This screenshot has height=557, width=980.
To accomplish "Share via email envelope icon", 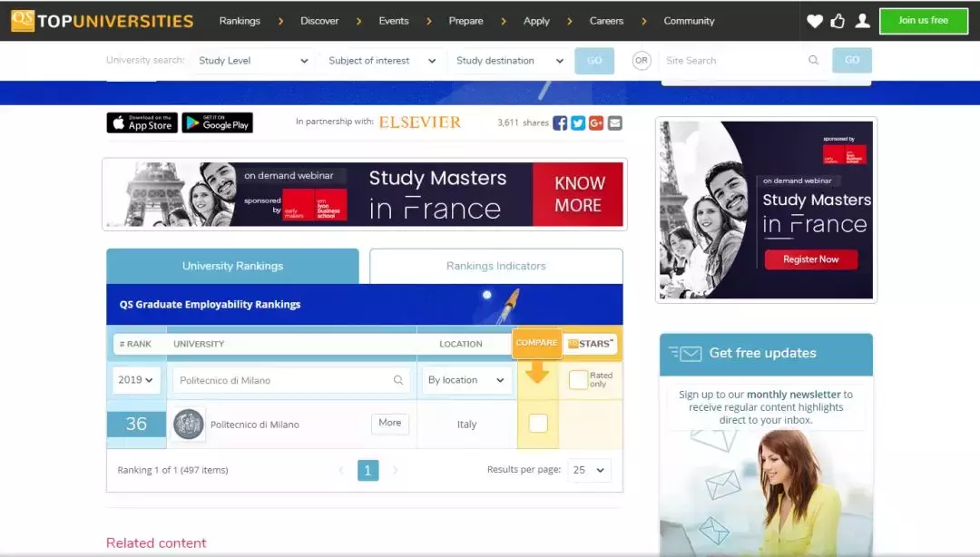I will [615, 123].
